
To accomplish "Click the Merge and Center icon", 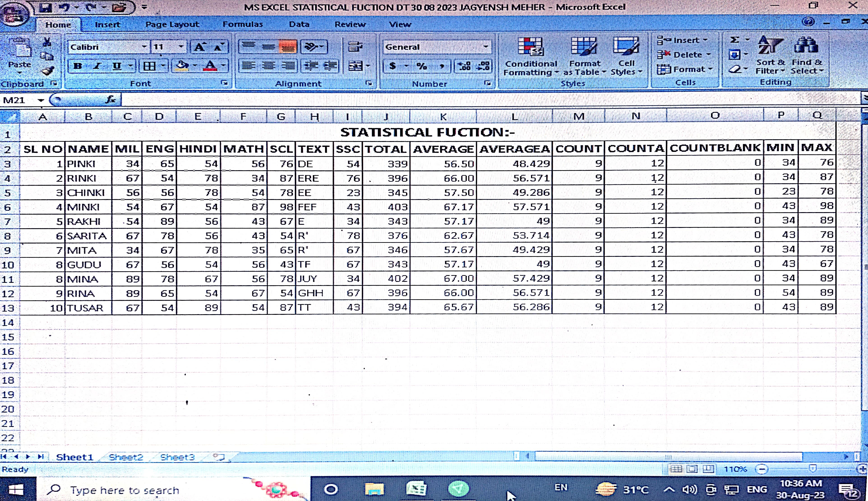I will [355, 65].
